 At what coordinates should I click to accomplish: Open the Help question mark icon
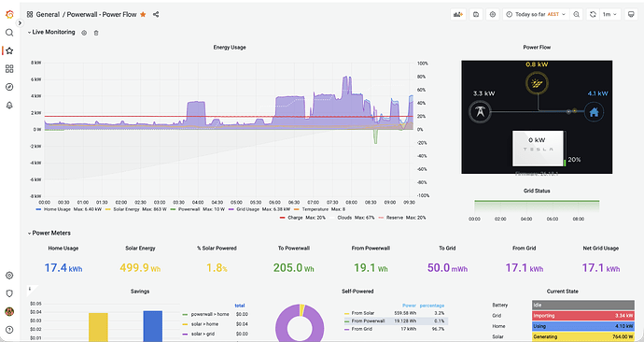coord(9,330)
